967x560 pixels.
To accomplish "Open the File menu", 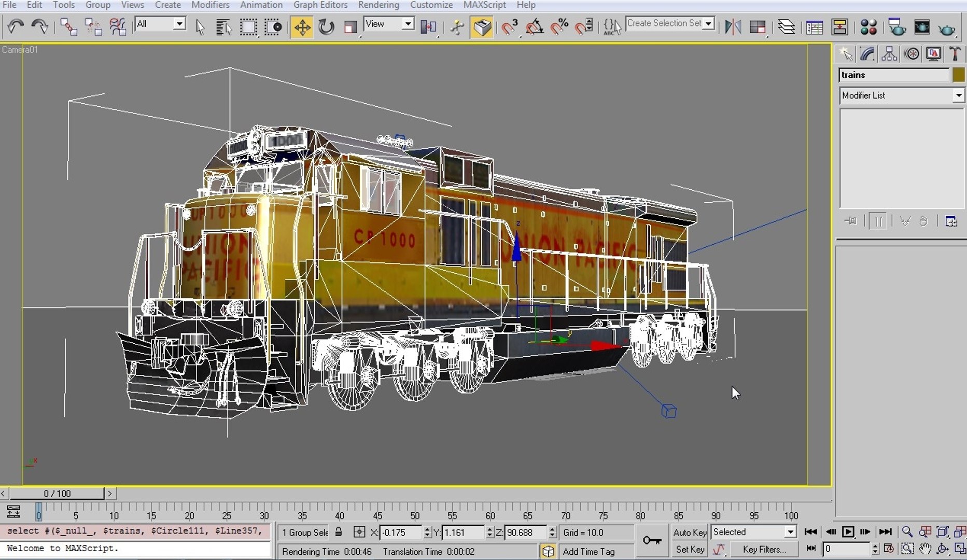I will [9, 5].
